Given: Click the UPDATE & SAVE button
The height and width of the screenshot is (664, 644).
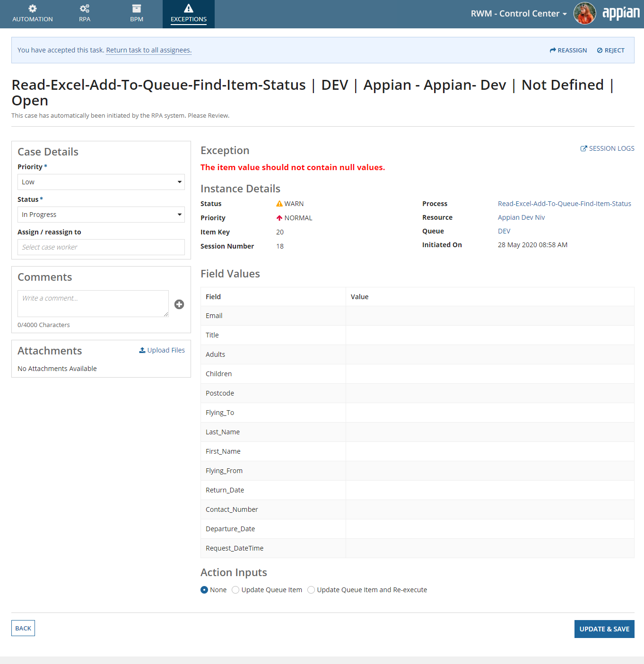Looking at the screenshot, I should (604, 629).
